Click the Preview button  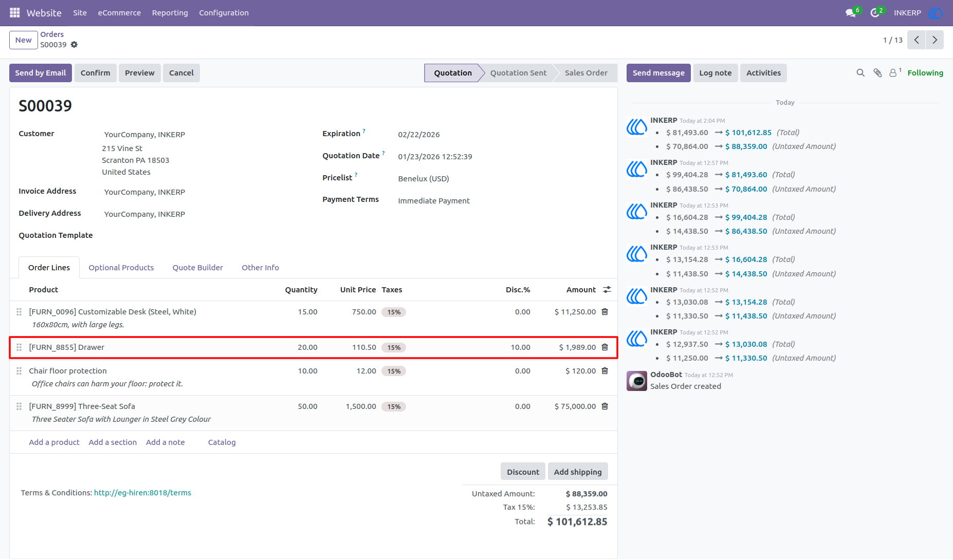click(140, 73)
